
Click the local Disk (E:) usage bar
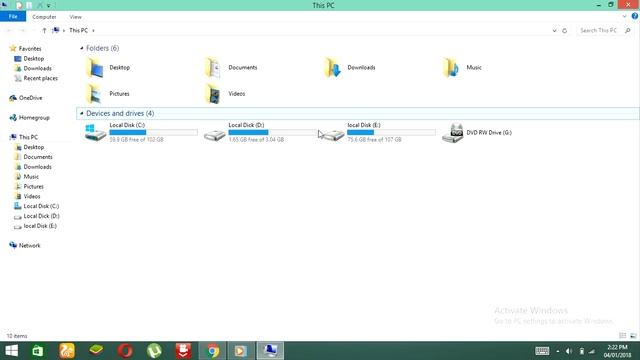point(391,132)
